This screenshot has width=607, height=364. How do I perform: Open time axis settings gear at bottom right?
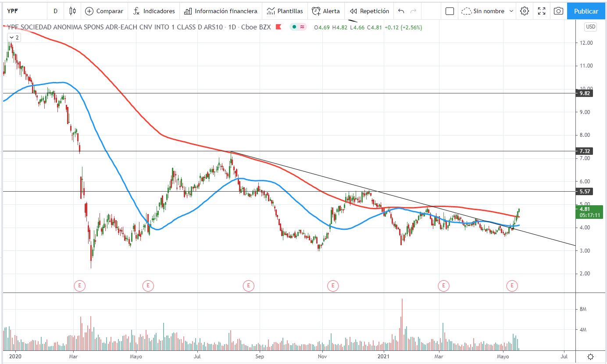pos(591,357)
